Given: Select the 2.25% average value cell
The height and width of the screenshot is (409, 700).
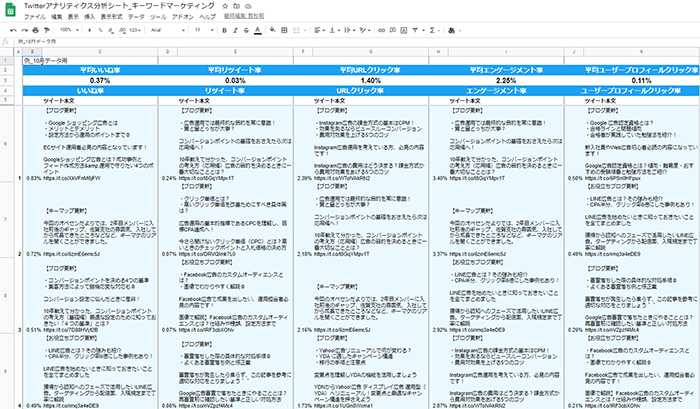Looking at the screenshot, I should click(x=506, y=81).
